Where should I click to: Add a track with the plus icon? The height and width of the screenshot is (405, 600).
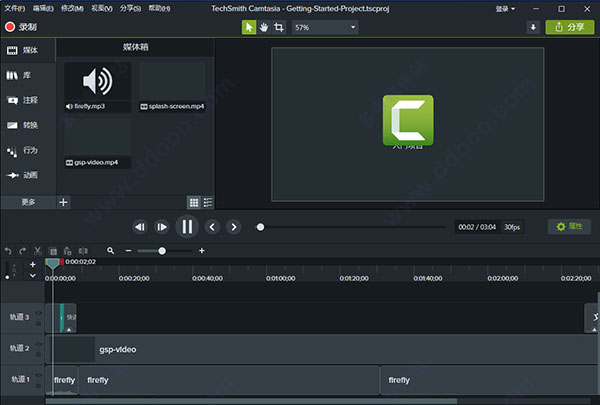[33, 264]
